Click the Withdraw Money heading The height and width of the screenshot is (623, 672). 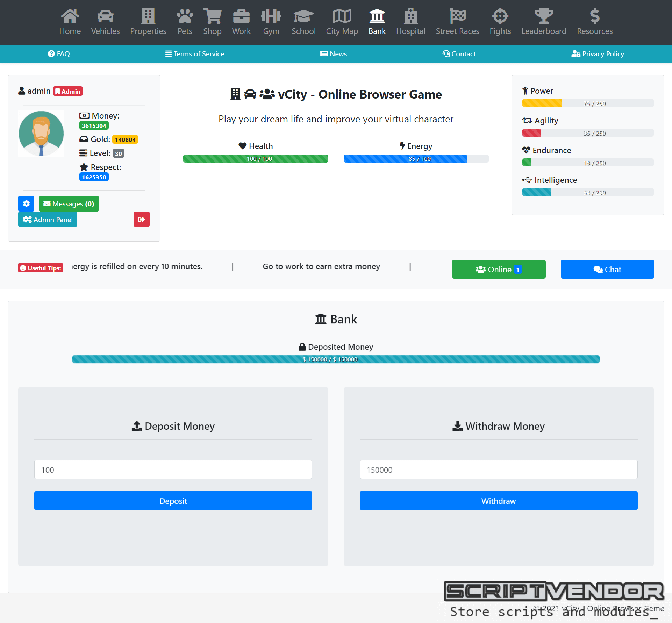pos(499,426)
